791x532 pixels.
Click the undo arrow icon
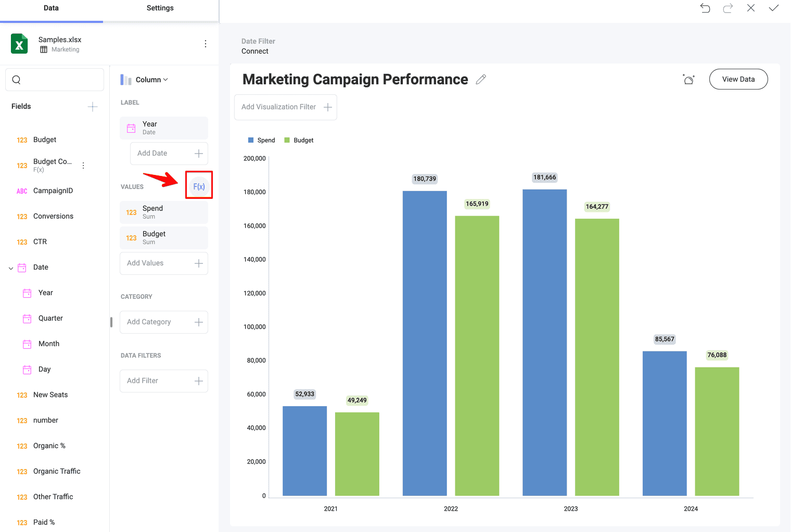705,8
